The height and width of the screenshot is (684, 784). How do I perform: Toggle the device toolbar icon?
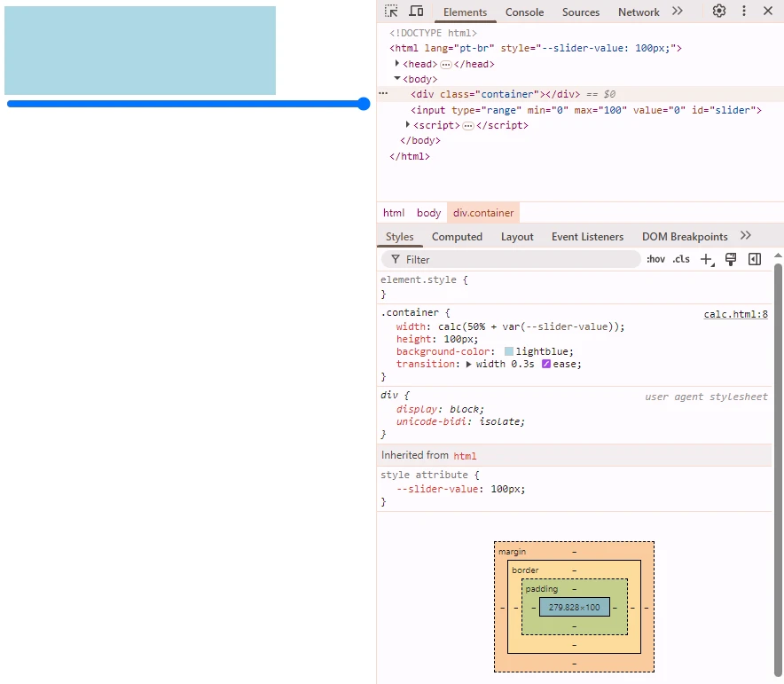[416, 11]
